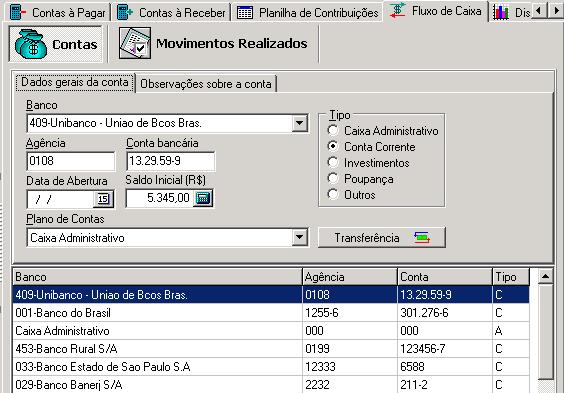Click account cell 301.276-6
564x393 pixels.
(445, 313)
